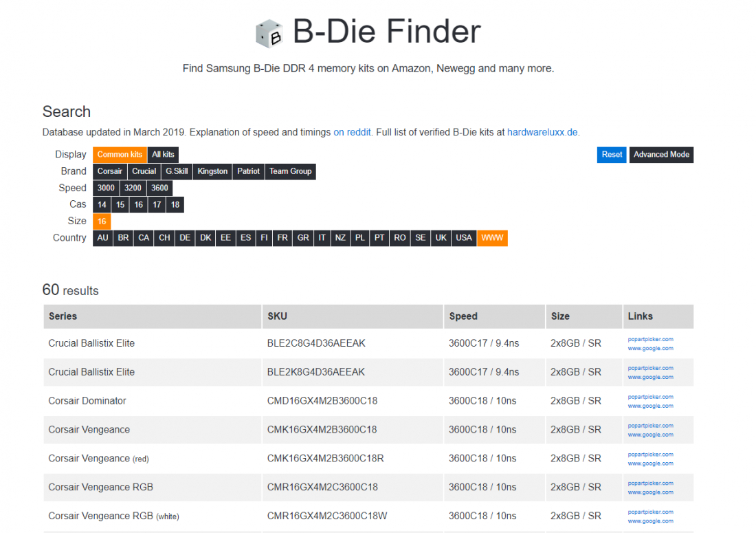Open the 'on reddit' explanation link
This screenshot has width=756, height=533.
click(x=352, y=132)
